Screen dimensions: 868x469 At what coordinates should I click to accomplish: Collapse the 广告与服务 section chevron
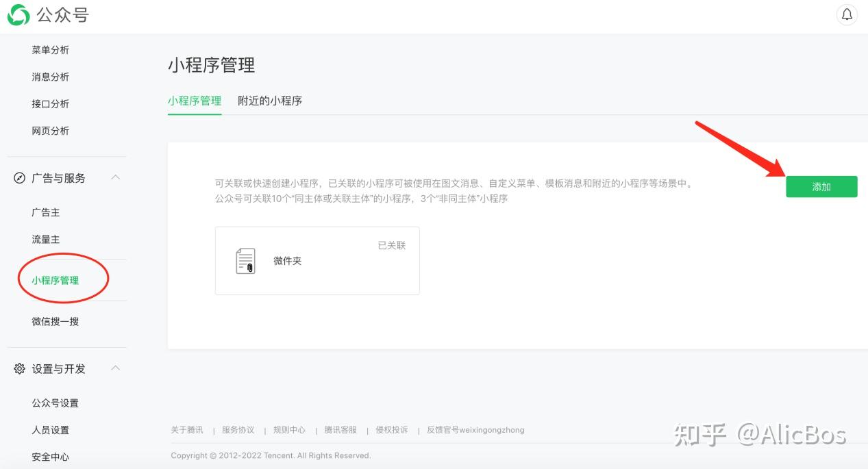116,177
